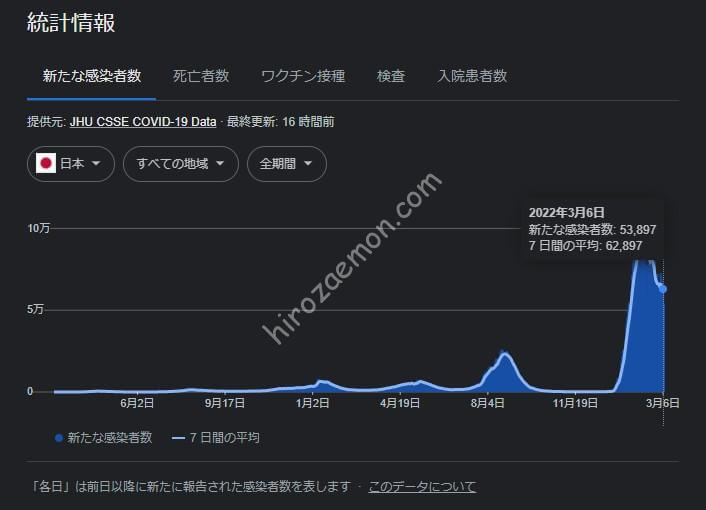
Task: Click the August peak on the chart
Action: click(x=505, y=354)
